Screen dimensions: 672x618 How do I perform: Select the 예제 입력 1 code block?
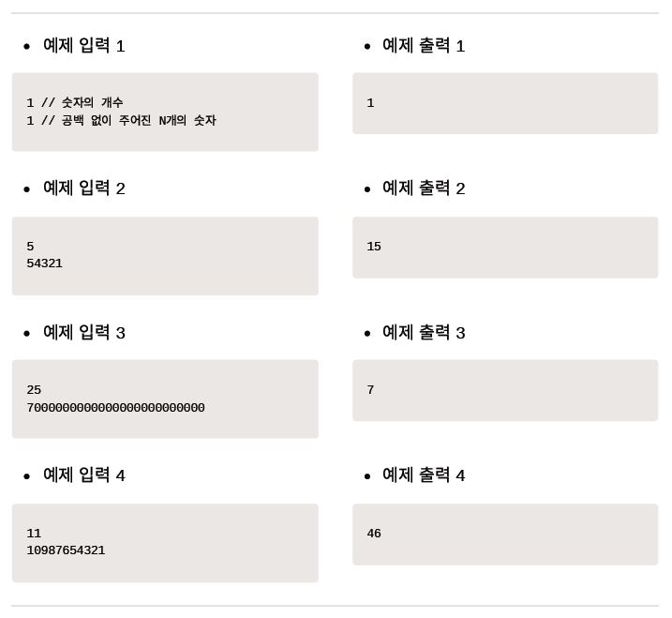[165, 112]
